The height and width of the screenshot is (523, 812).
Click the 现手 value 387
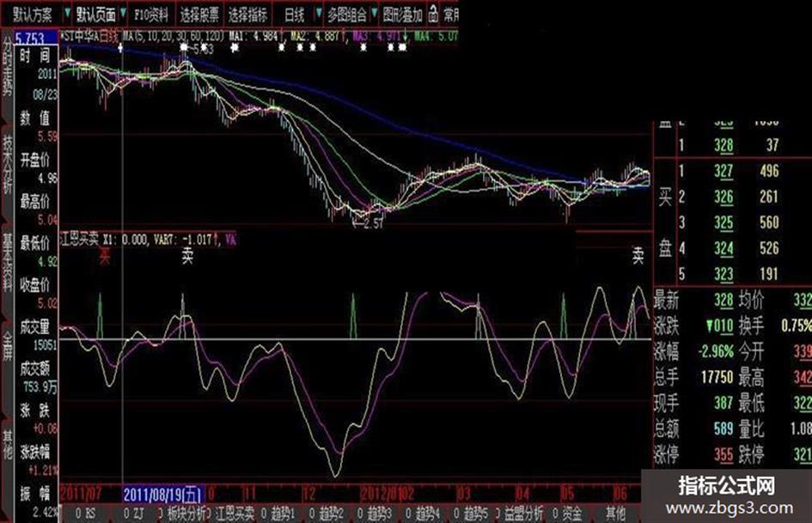coord(723,403)
